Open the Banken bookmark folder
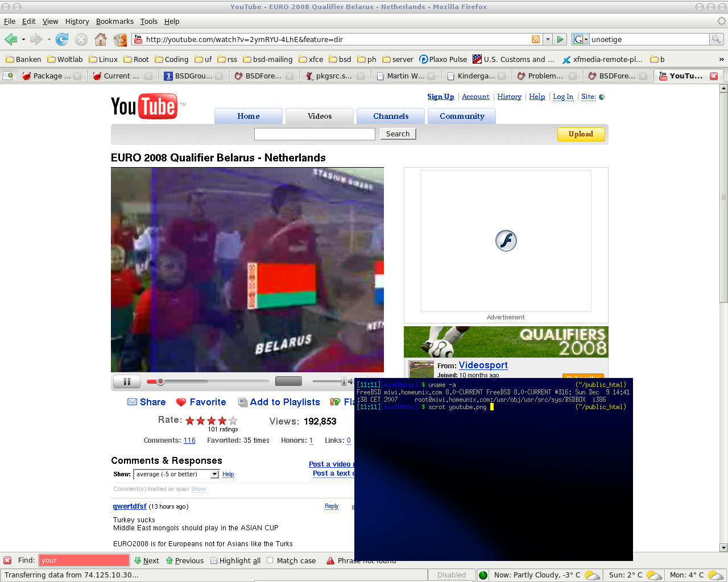The image size is (728, 582). tap(23, 59)
